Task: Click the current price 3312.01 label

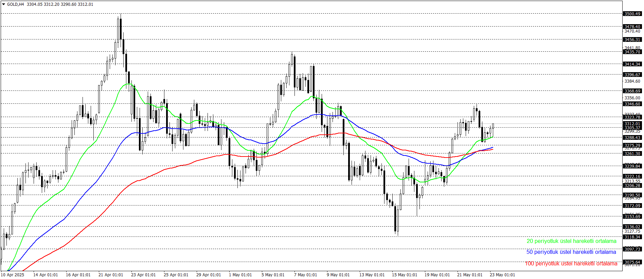Action: click(632, 124)
